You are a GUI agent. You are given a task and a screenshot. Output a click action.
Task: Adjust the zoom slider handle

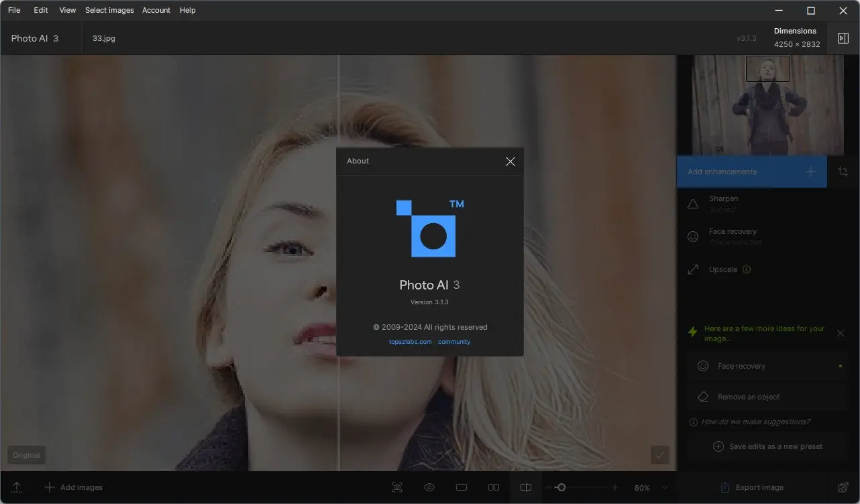[561, 487]
